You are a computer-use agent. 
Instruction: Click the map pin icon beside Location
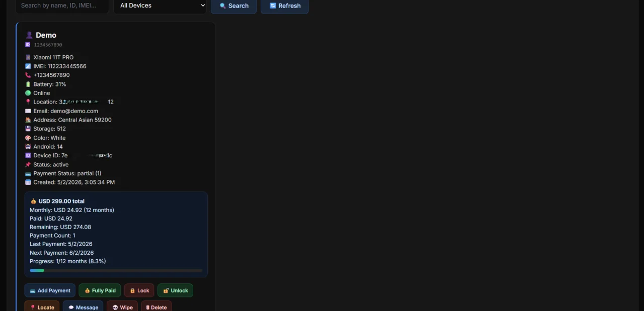(x=28, y=102)
